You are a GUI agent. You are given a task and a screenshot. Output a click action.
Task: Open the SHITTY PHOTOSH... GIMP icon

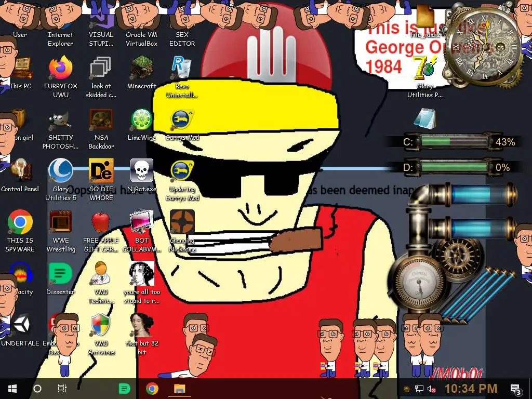61,121
